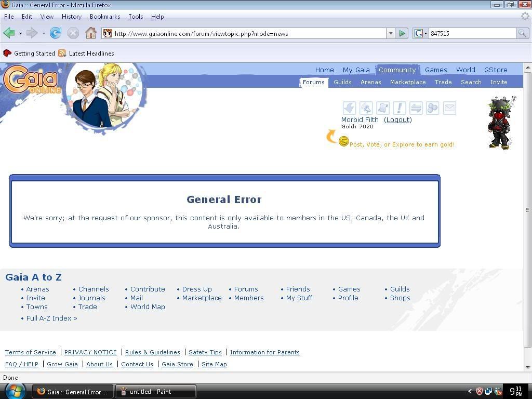The image size is (532, 399).
Task: Open the Back button history dropdown
Action: pyautogui.click(x=20, y=33)
